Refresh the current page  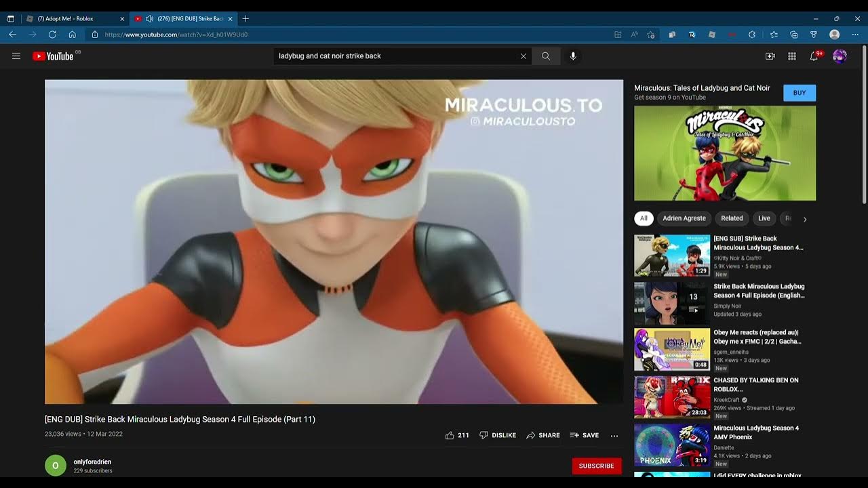tap(52, 35)
